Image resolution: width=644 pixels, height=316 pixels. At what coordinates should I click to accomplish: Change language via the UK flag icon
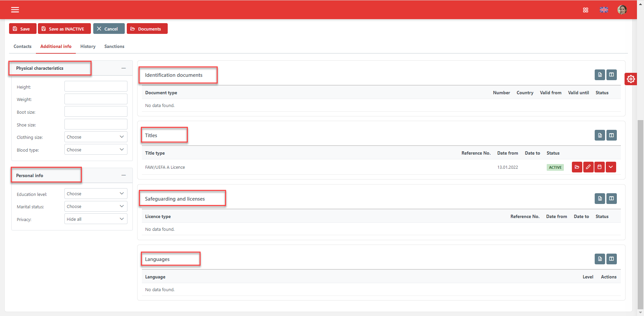(604, 10)
